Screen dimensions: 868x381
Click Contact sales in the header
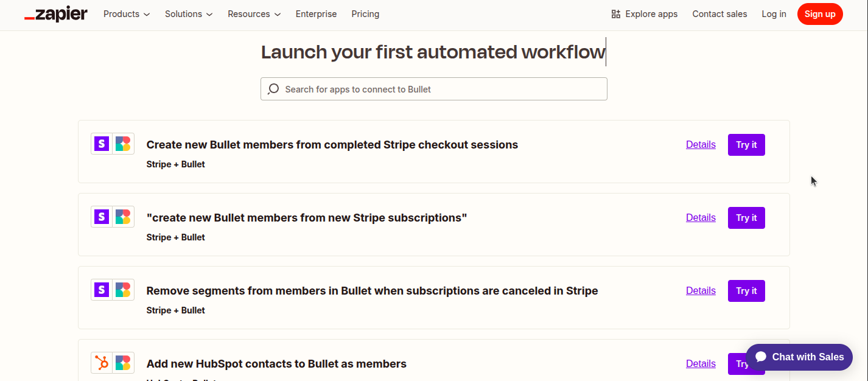pos(719,14)
